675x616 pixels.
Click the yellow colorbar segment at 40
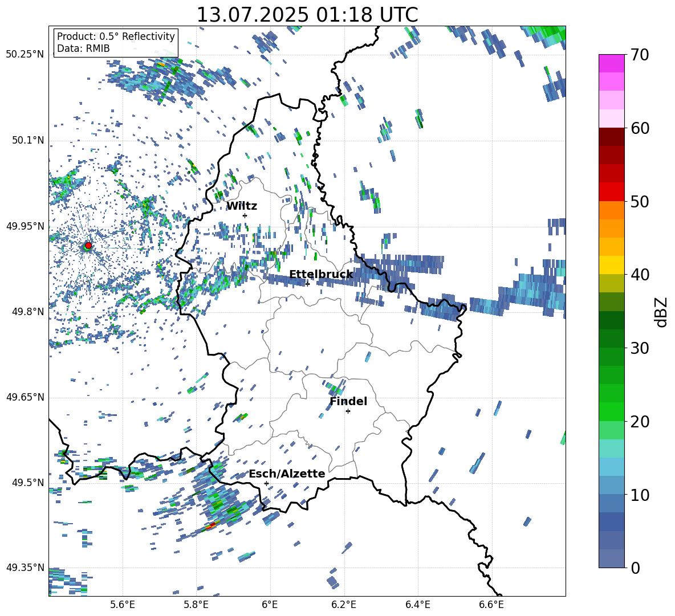pyautogui.click(x=611, y=265)
